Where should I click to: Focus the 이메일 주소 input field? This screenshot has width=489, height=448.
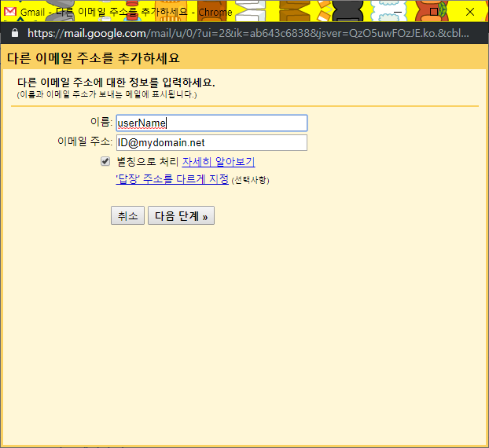coord(211,142)
